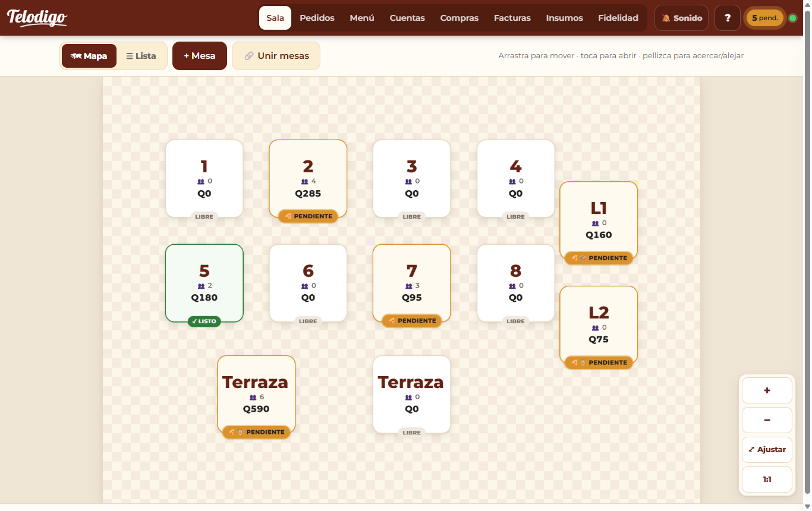
Task: Toggle the Sonido bell button
Action: [x=682, y=18]
